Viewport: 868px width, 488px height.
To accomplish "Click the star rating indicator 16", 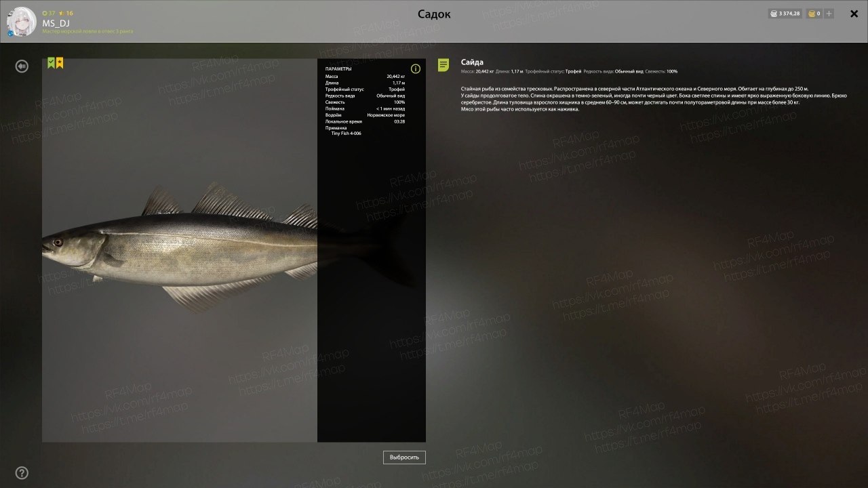I will click(x=66, y=13).
